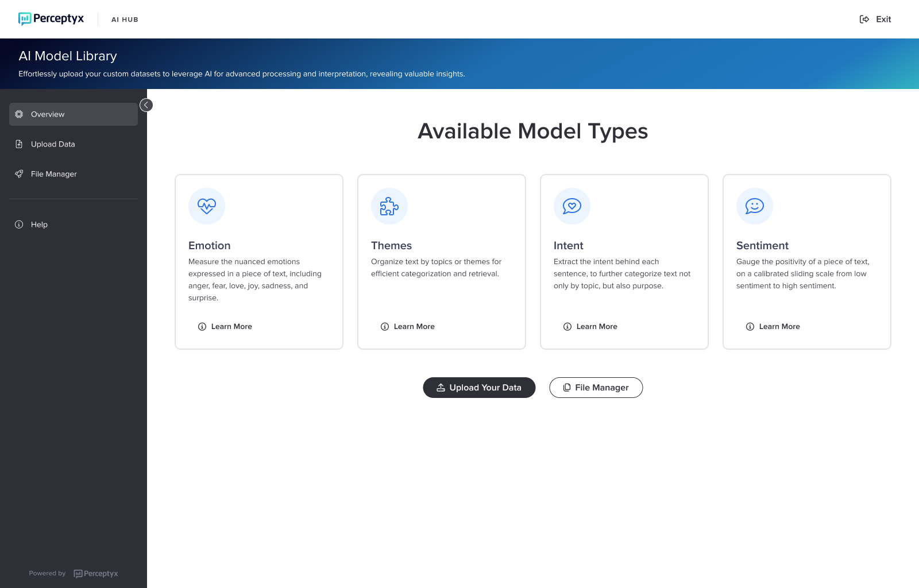The width and height of the screenshot is (919, 588).
Task: Click the info icon beside Sentiment Learn More
Action: (750, 327)
